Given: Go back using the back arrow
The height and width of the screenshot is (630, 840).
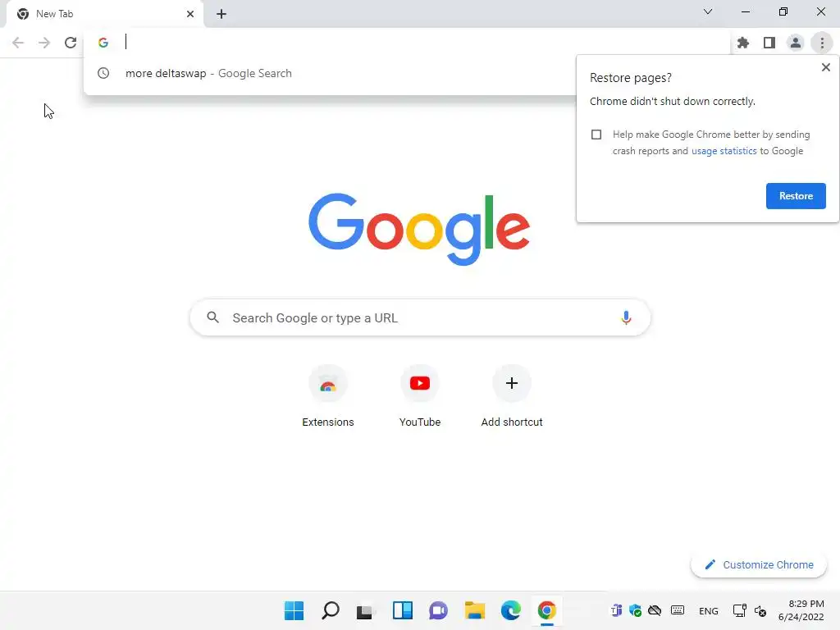Looking at the screenshot, I should [18, 43].
